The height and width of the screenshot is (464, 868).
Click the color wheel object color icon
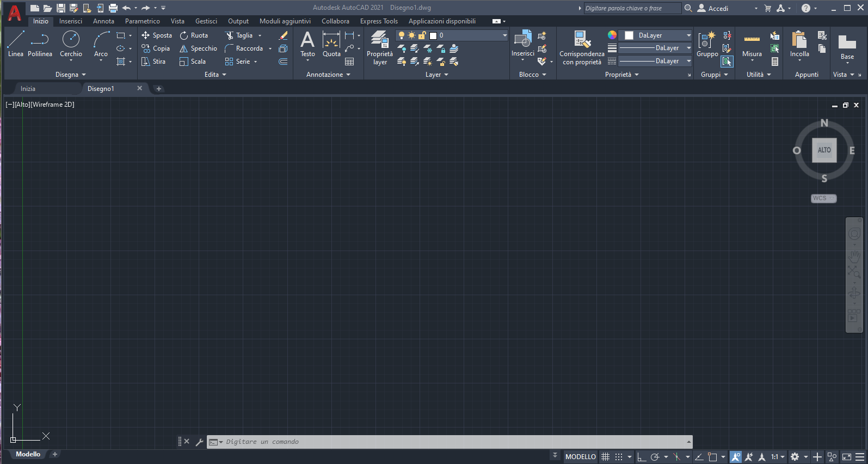coord(612,35)
